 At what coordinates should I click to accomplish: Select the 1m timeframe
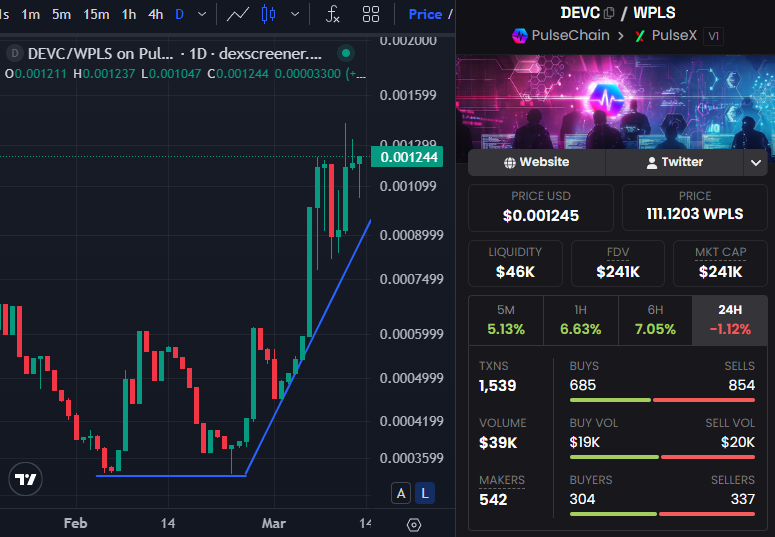tap(31, 14)
